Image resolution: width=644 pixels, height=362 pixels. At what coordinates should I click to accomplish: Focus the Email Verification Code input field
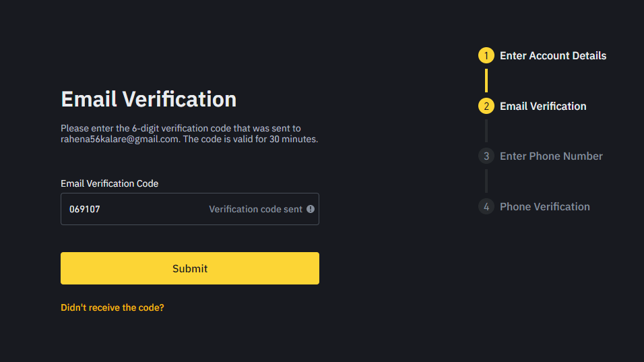coord(190,209)
